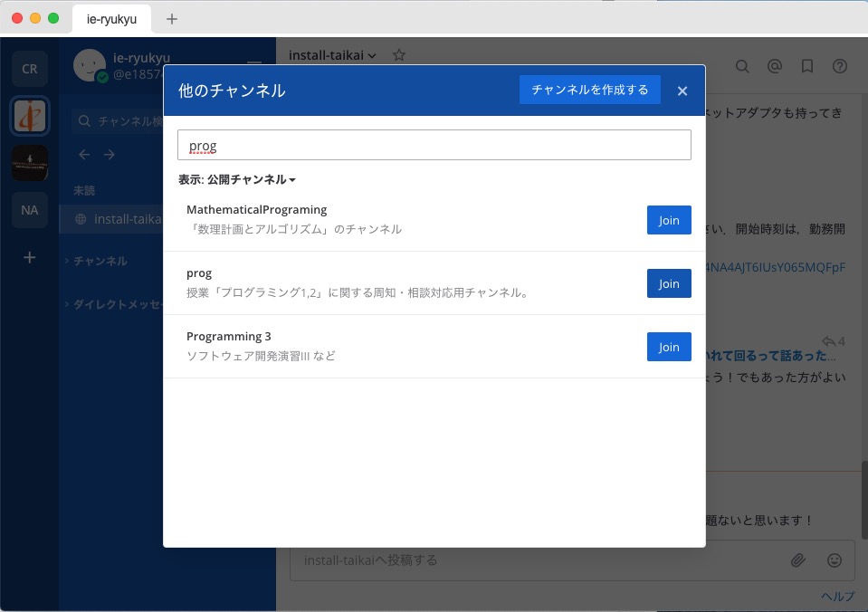Open saved posts bookmark icon
The width and height of the screenshot is (868, 612).
(x=807, y=66)
